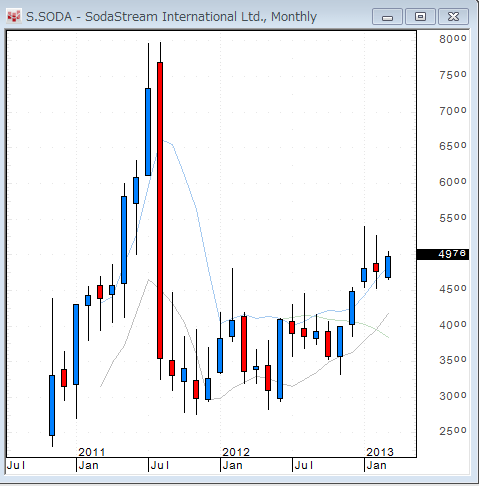Image resolution: width=479 pixels, height=486 pixels.
Task: Click the 2011 year label
Action: point(92,452)
